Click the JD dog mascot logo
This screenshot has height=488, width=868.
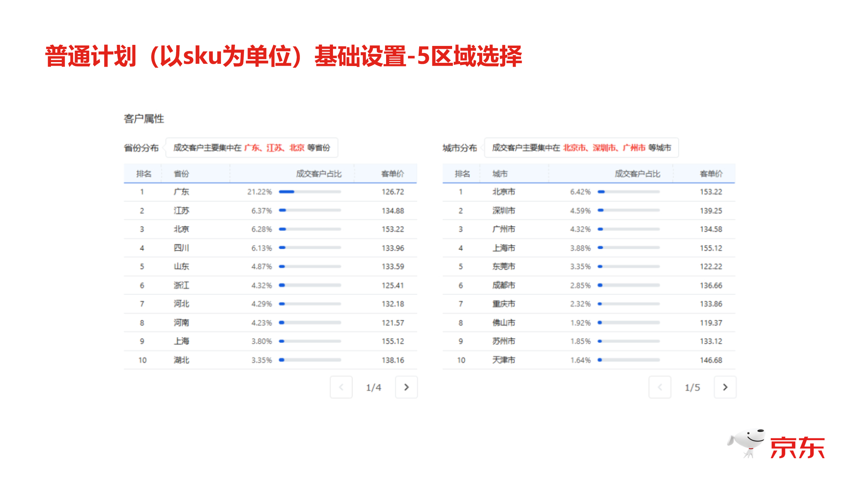pyautogui.click(x=746, y=443)
